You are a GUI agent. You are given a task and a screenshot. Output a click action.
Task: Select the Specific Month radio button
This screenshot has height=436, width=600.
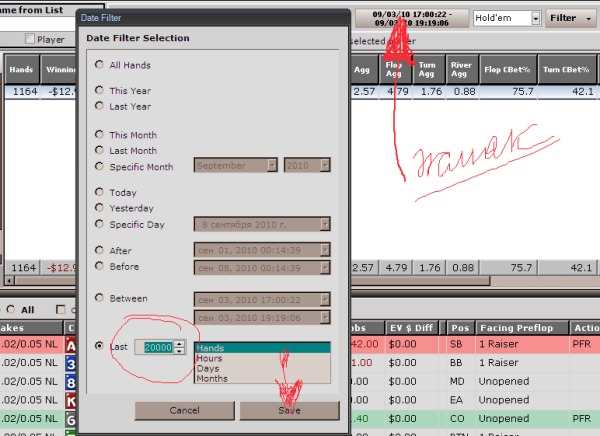(x=99, y=166)
